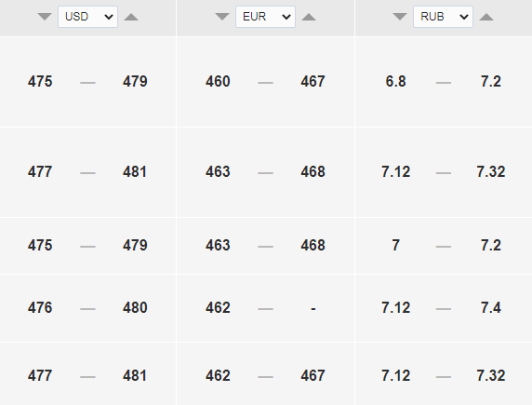Click the missing EUR sell rate dash
532x405 pixels.
click(x=313, y=309)
